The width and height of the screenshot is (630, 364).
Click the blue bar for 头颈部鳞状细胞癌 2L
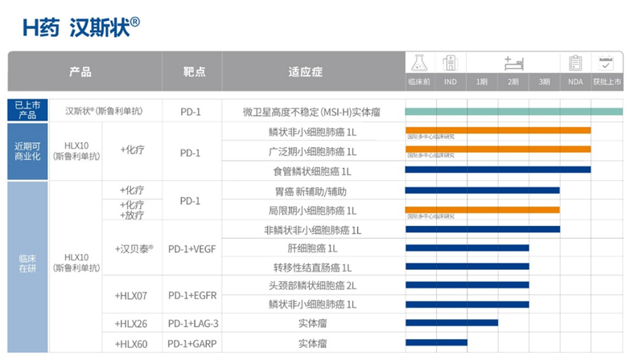pyautogui.click(x=467, y=285)
